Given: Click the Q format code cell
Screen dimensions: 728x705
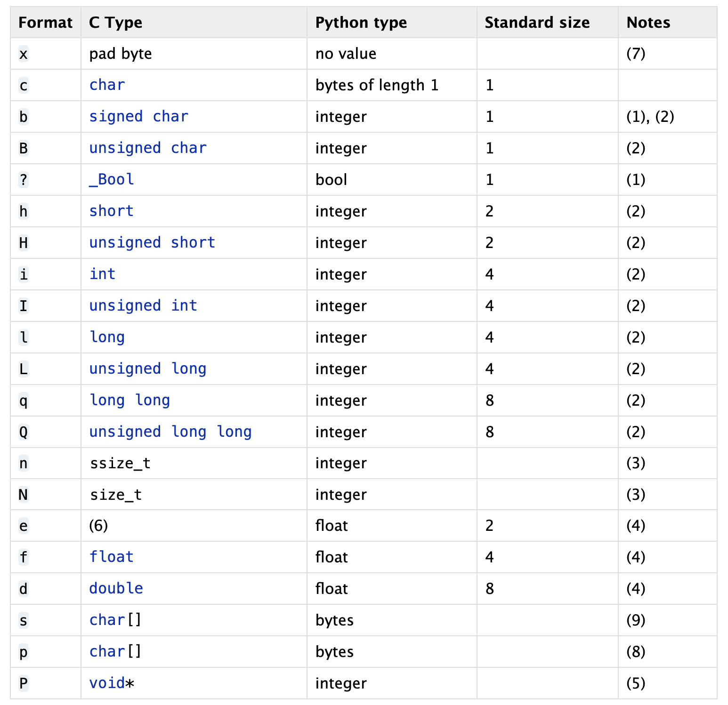Looking at the screenshot, I should pyautogui.click(x=23, y=432).
